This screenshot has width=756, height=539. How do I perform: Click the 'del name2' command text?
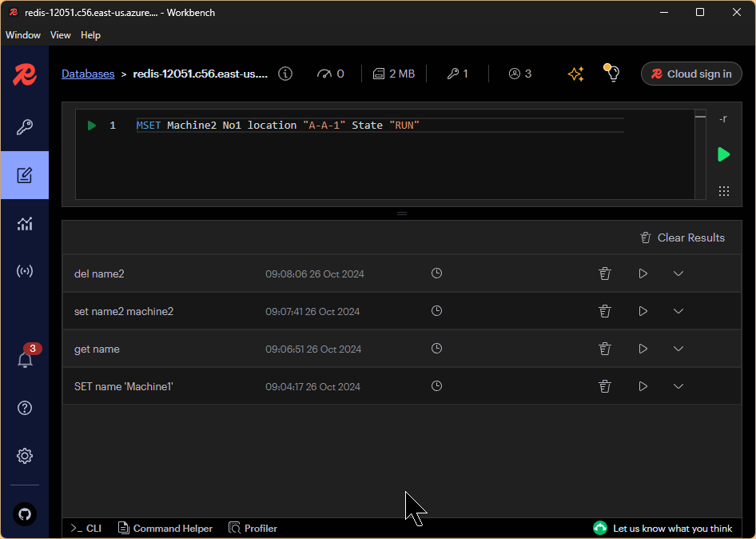point(99,274)
